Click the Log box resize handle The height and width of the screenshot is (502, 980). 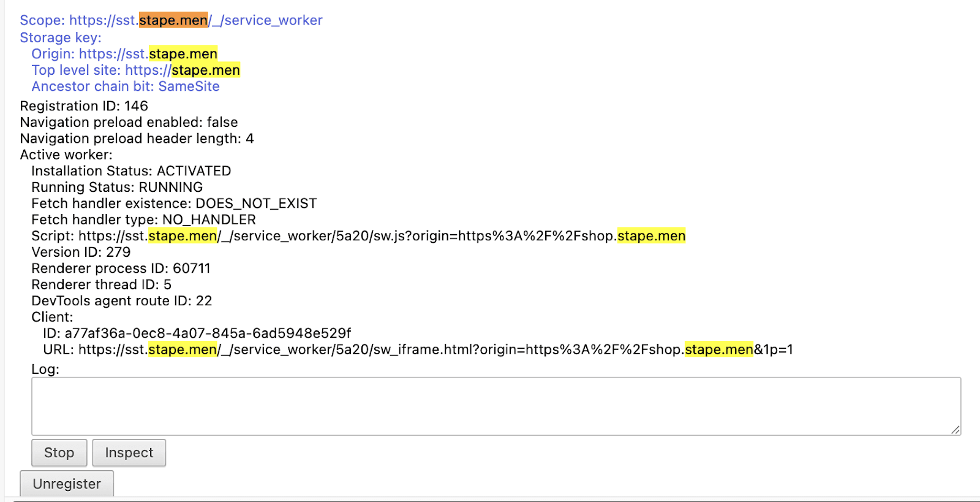[955, 430]
